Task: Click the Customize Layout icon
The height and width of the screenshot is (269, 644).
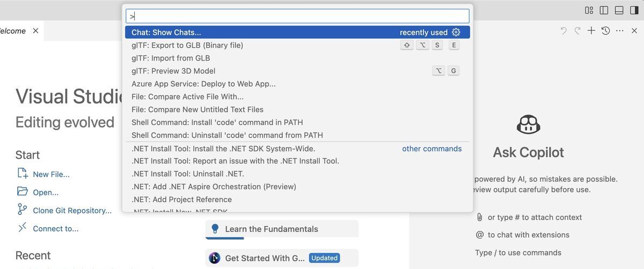Action: (x=589, y=10)
